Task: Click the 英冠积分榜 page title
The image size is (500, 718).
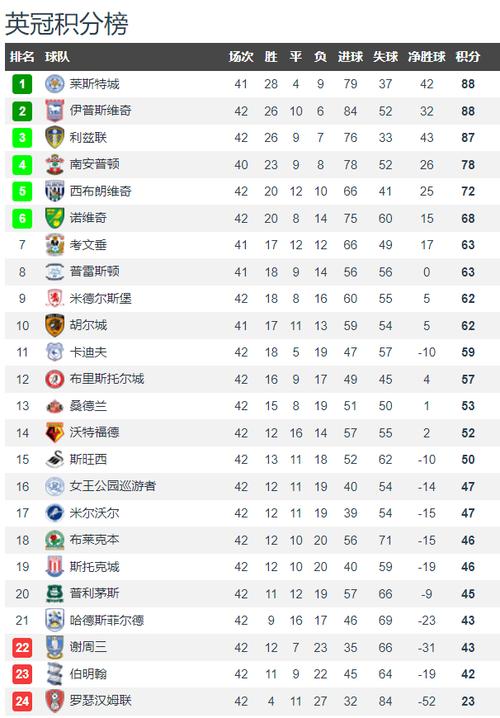Action: click(x=66, y=23)
